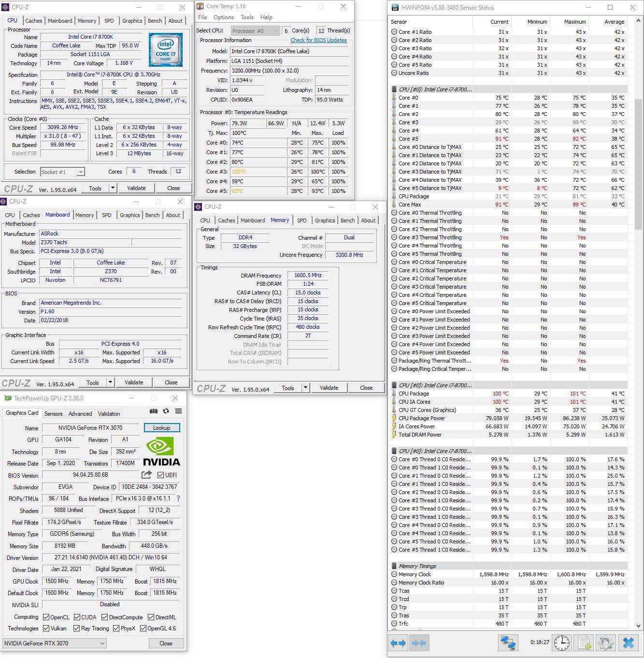Click HWiNFO expand columns arrows icon

398,643
